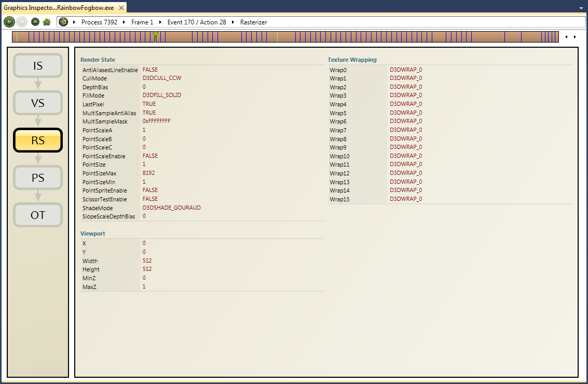Image resolution: width=588 pixels, height=384 pixels.
Task: Select the ScissorTestEnable label
Action: [x=105, y=199]
